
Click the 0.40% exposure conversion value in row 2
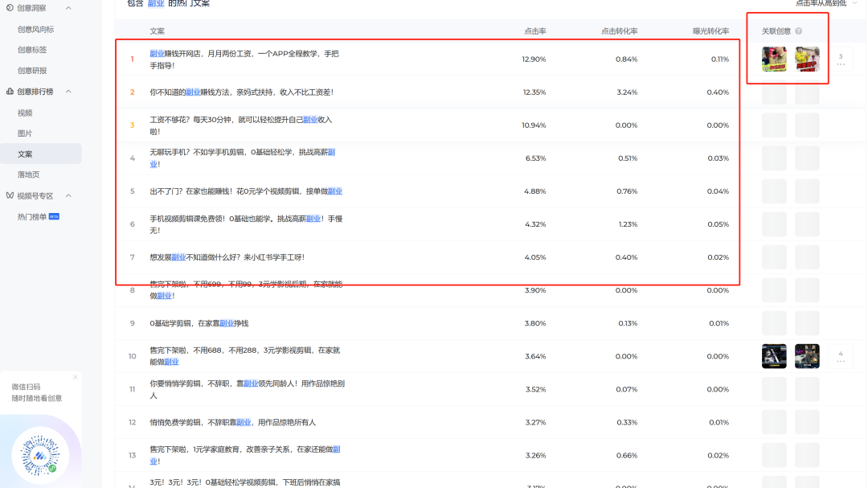point(718,92)
